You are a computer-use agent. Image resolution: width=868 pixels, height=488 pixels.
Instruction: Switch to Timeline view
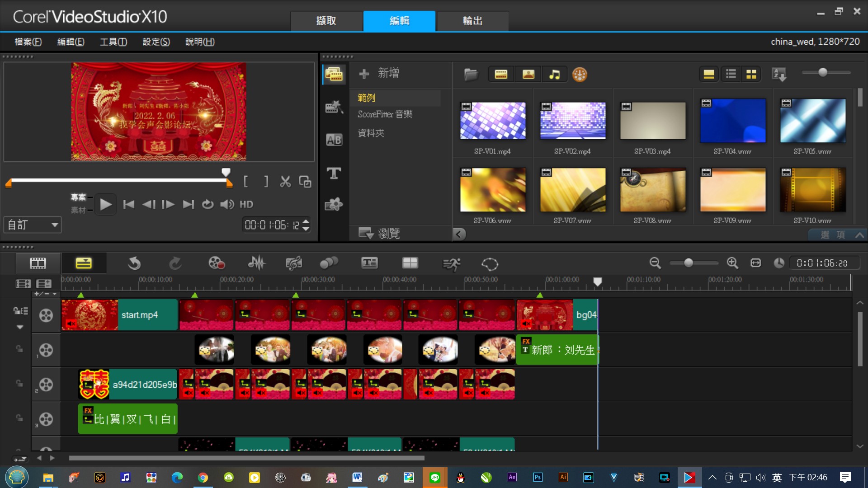[84, 263]
